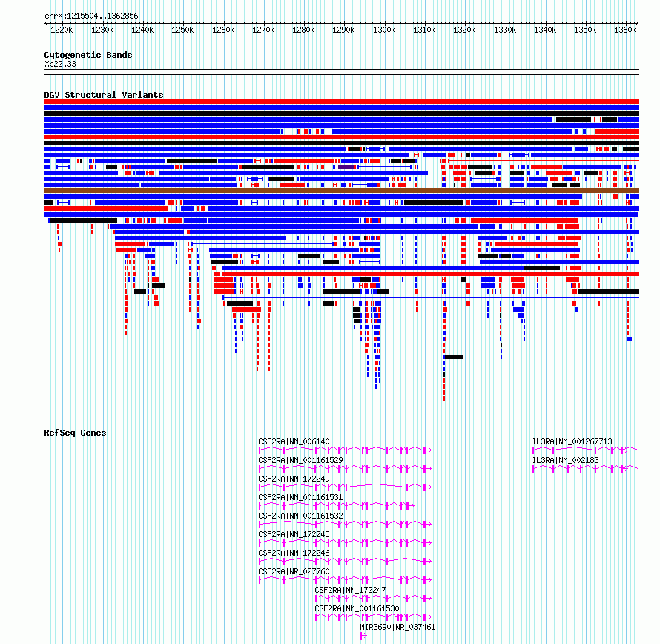This screenshot has height=644, width=660.
Task: Click CSF2RA|NM_001161532 transcript label
Action: [300, 516]
